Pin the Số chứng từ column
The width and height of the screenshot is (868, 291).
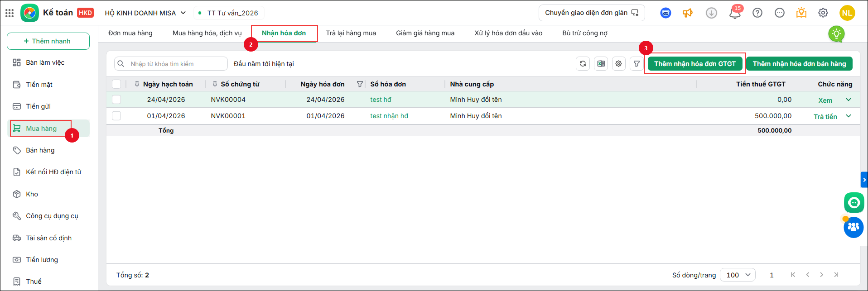coord(215,84)
